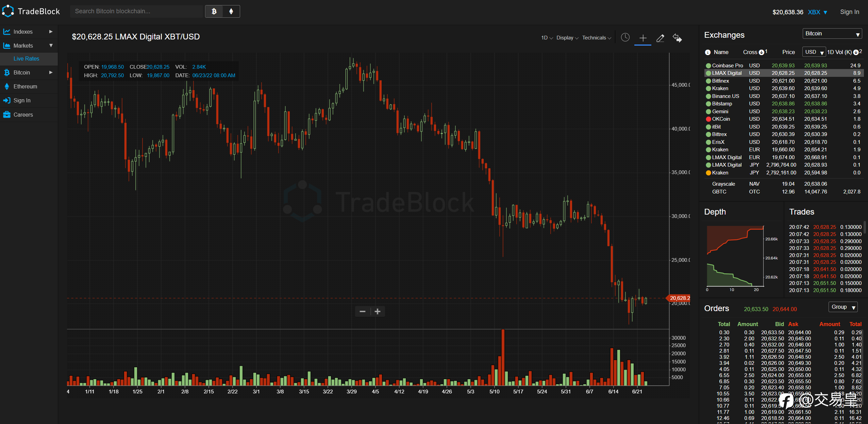Image resolution: width=868 pixels, height=424 pixels.
Task: Click the Indexes chart icon
Action: point(7,32)
